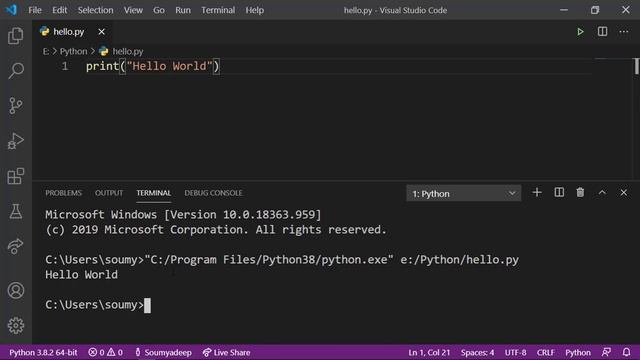Change indentation via Spaces: 4
The image size is (640, 360).
pos(477,352)
